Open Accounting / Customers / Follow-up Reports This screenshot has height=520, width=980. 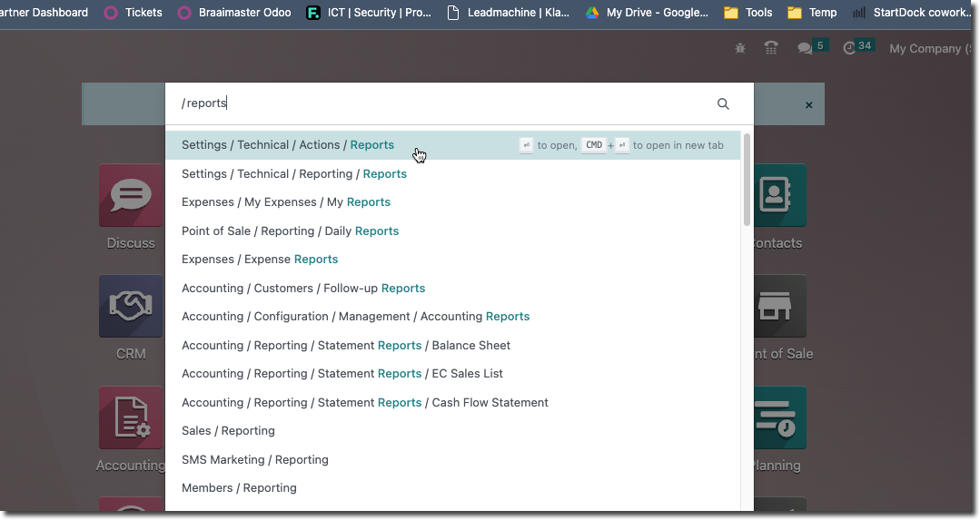453,288
